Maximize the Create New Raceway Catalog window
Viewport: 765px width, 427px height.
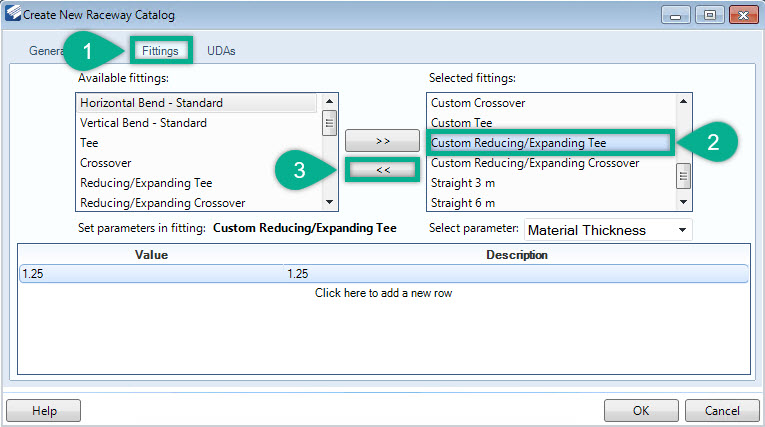pyautogui.click(x=709, y=15)
